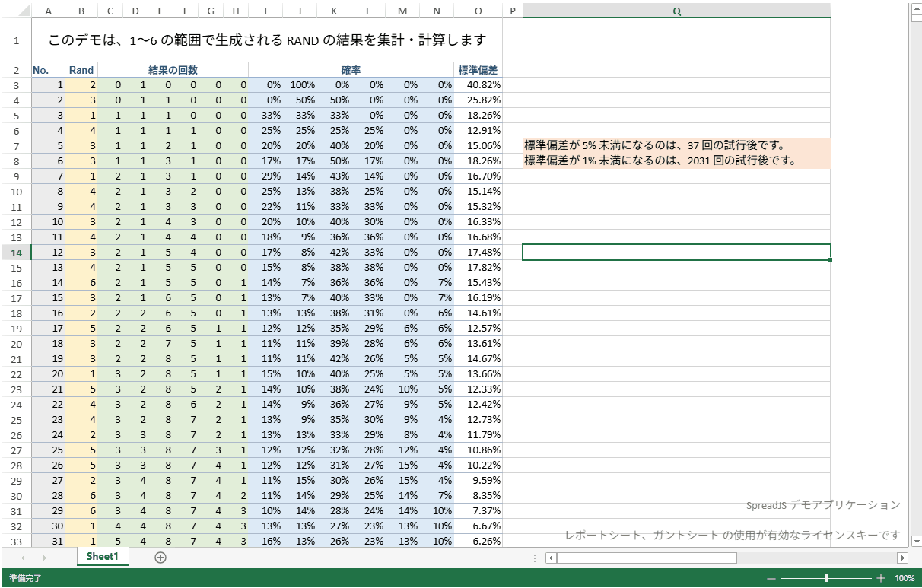Click the add new sheet plus icon
Image resolution: width=922 pixels, height=588 pixels.
point(161,557)
